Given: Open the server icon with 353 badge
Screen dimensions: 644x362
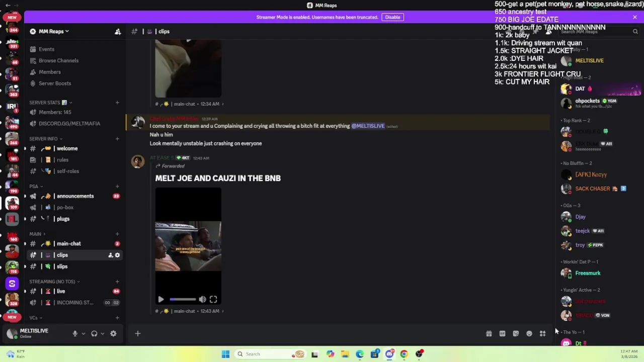Looking at the screenshot, I should (x=12, y=89).
